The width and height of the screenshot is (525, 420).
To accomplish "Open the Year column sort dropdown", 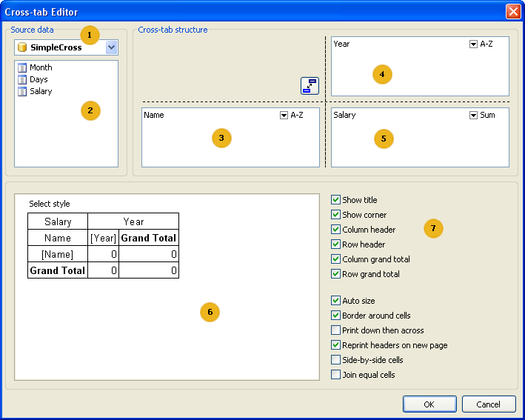I will (473, 44).
